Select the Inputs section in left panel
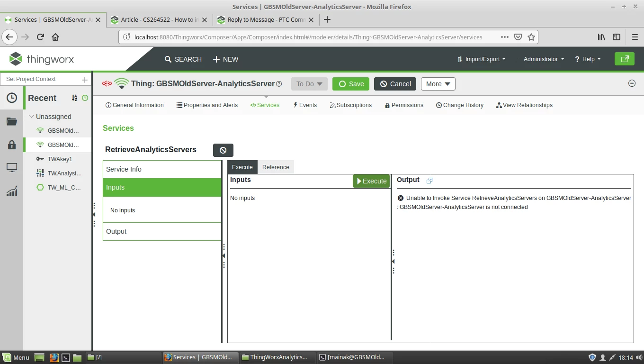The height and width of the screenshot is (364, 644). click(162, 187)
